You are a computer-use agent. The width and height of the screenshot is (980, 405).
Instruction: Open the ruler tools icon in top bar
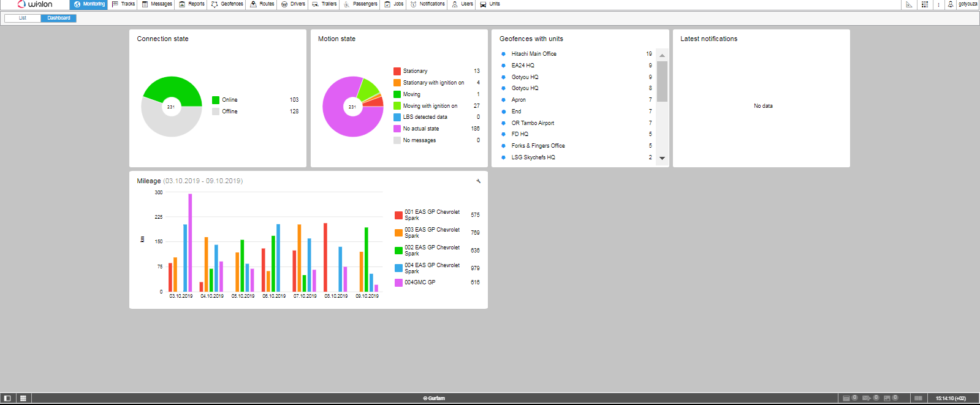pos(909,4)
